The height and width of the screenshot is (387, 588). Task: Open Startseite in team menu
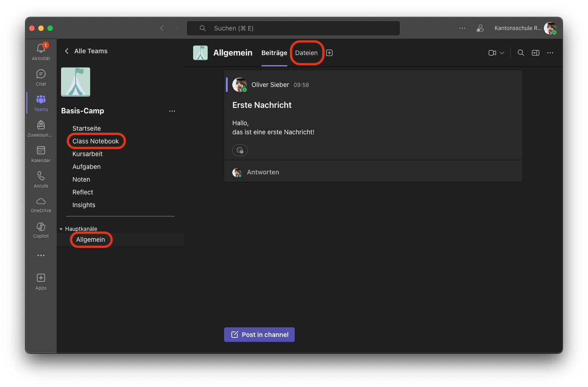87,128
